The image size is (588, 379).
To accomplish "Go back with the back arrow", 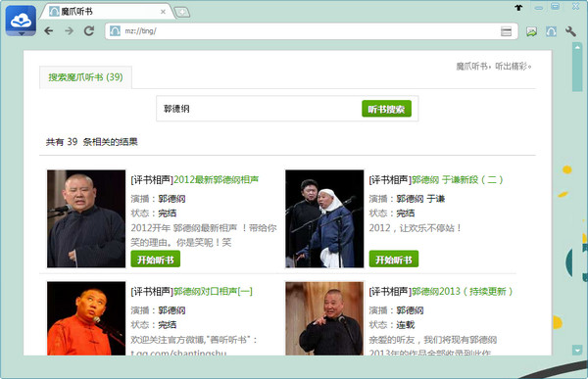I will coord(49,30).
